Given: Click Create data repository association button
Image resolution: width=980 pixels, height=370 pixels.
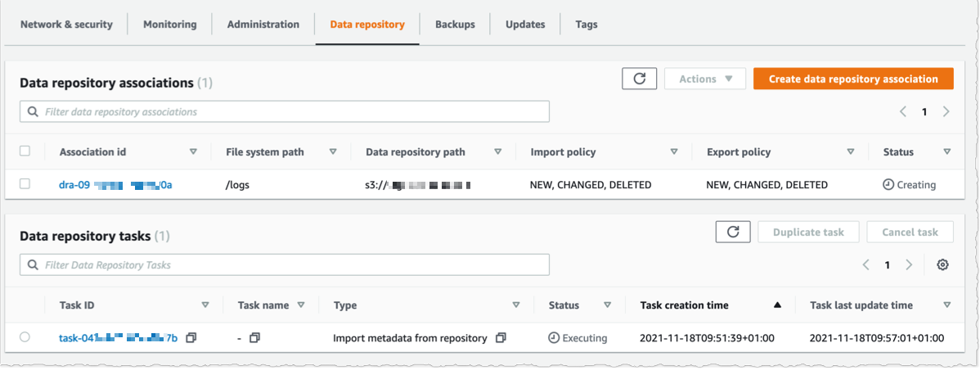Looking at the screenshot, I should click(853, 79).
